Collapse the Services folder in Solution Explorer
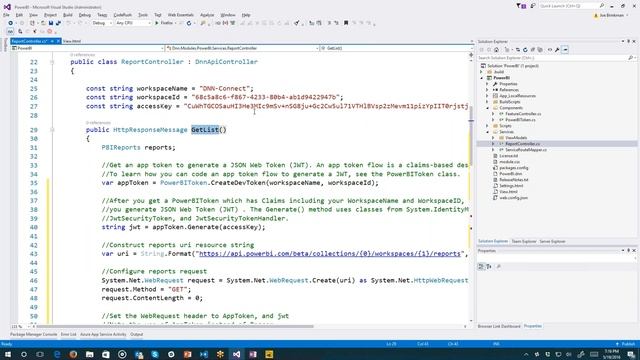The height and width of the screenshot is (360, 640). pos(487,132)
